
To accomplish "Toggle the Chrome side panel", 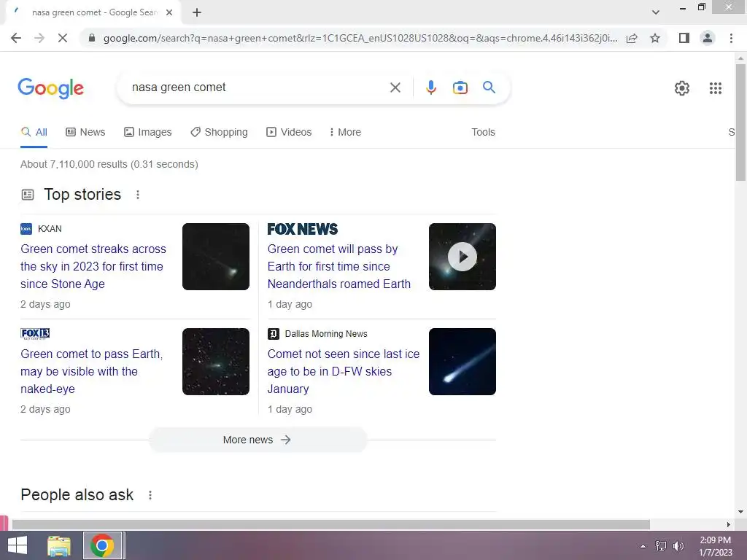I will coord(684,38).
